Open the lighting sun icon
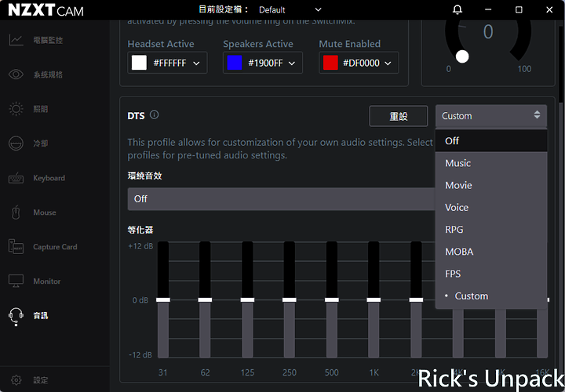 [16, 109]
